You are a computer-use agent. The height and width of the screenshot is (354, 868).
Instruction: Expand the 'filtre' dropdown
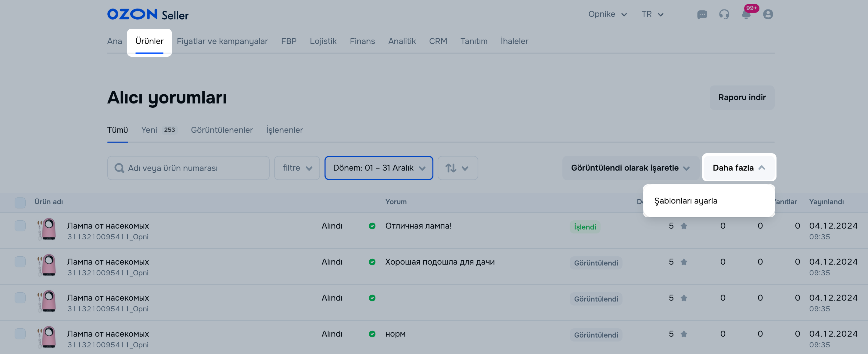coord(296,168)
